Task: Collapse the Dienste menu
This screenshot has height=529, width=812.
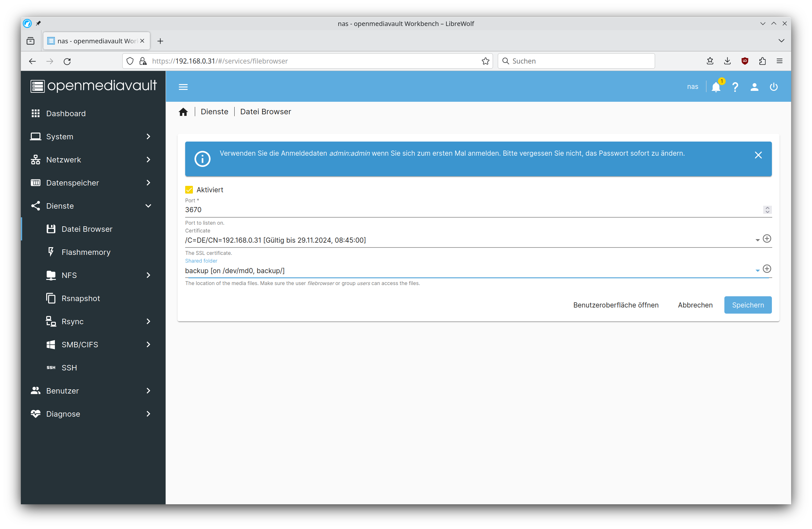Action: point(93,206)
